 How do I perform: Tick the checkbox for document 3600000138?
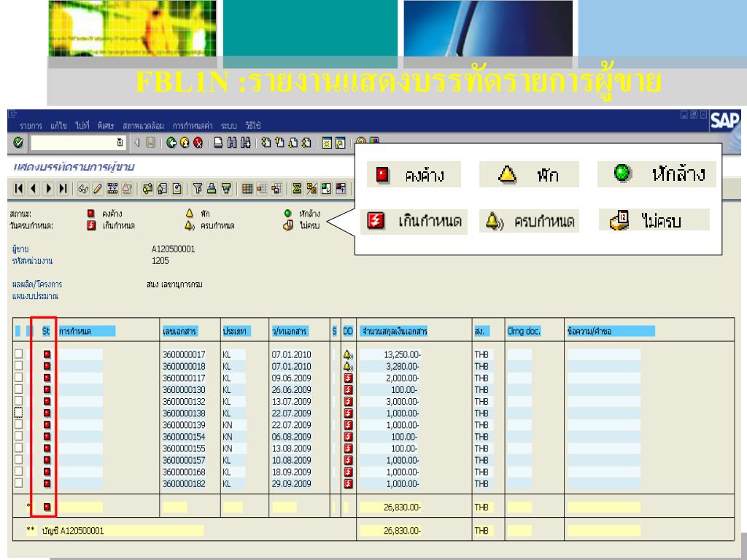click(18, 413)
